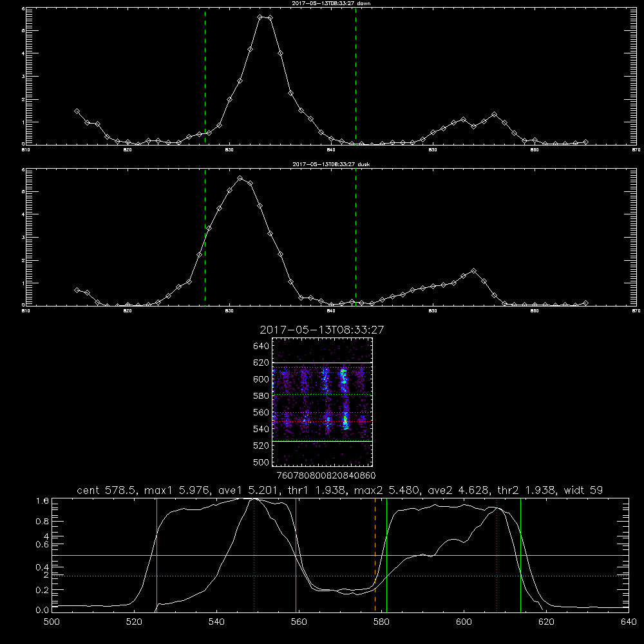The image size is (644, 644).
Task: Click the green vertical line near 614 in bottom plot
Action: (520, 554)
